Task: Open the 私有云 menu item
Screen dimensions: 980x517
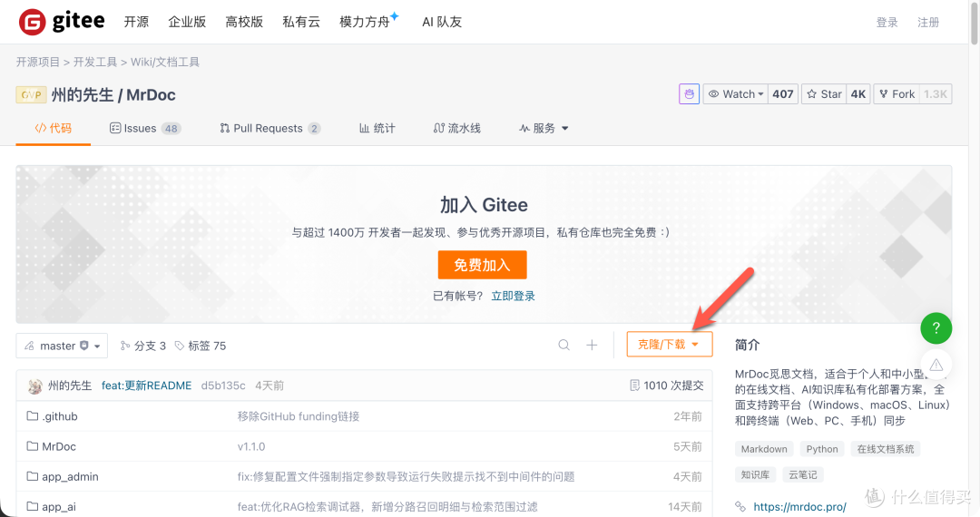Action: click(x=301, y=22)
